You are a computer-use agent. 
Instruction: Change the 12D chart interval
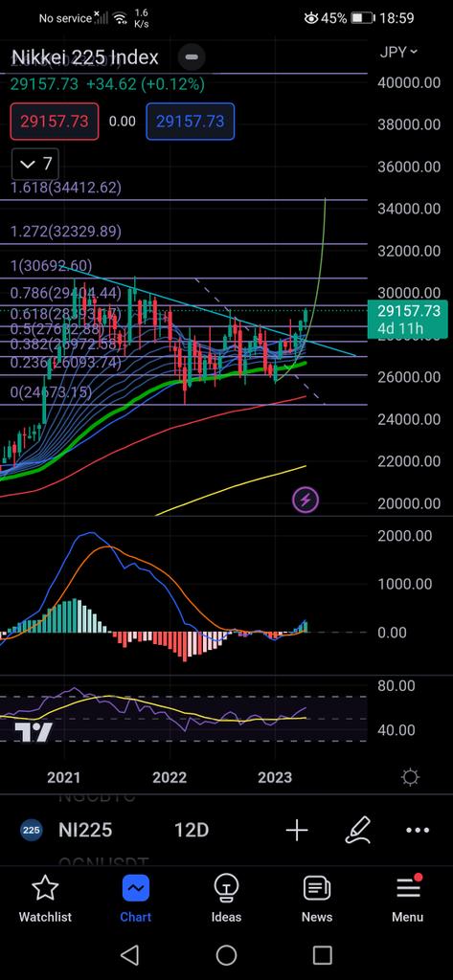coord(191,831)
